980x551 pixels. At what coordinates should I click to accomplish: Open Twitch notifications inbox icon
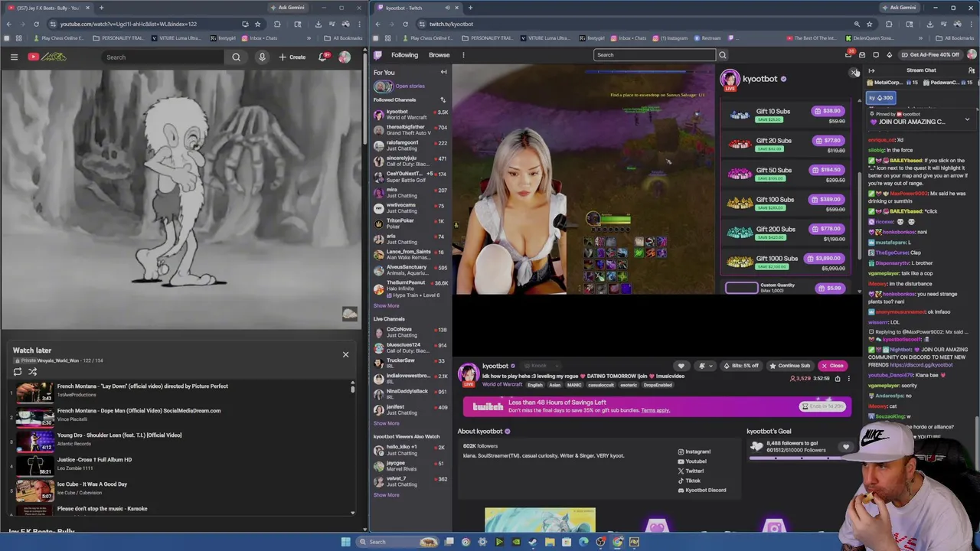coord(862,55)
